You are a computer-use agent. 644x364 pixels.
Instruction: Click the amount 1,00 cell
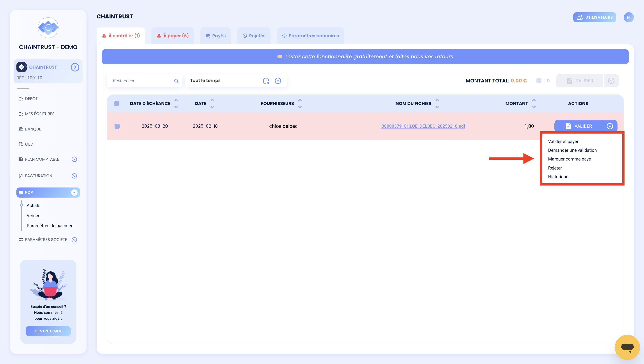click(x=529, y=126)
